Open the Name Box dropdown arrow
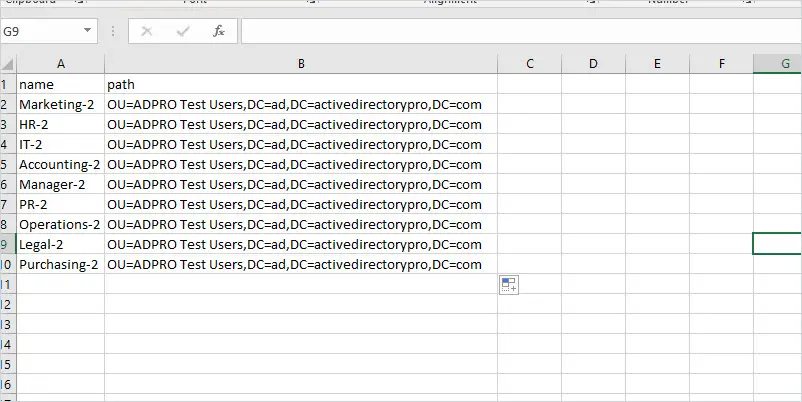The height and width of the screenshot is (402, 802). coord(87,31)
